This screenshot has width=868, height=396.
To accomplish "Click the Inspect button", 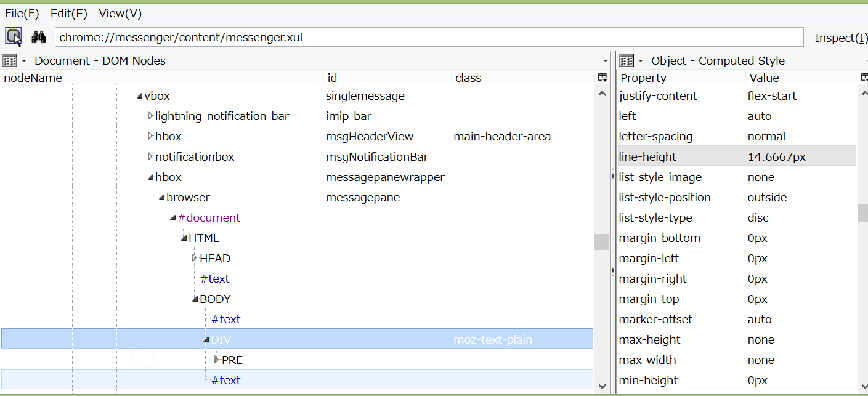I will (x=840, y=38).
